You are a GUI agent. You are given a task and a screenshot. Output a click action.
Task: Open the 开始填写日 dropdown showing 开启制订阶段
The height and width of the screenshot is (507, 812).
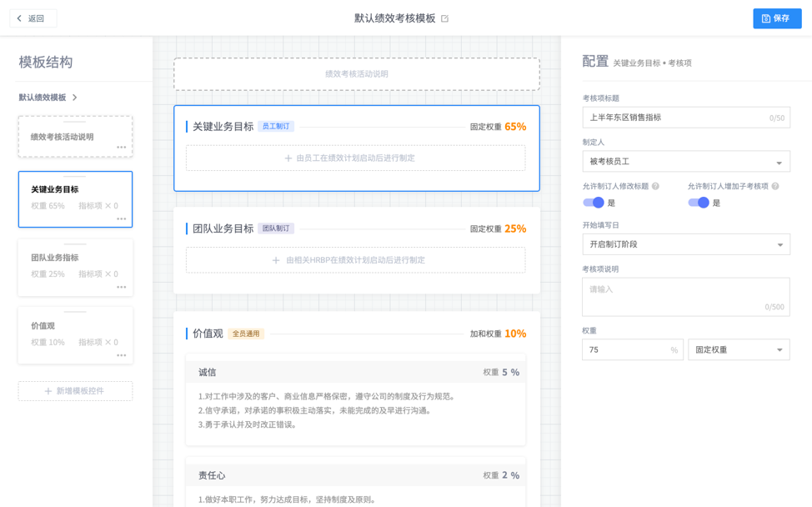pos(685,244)
